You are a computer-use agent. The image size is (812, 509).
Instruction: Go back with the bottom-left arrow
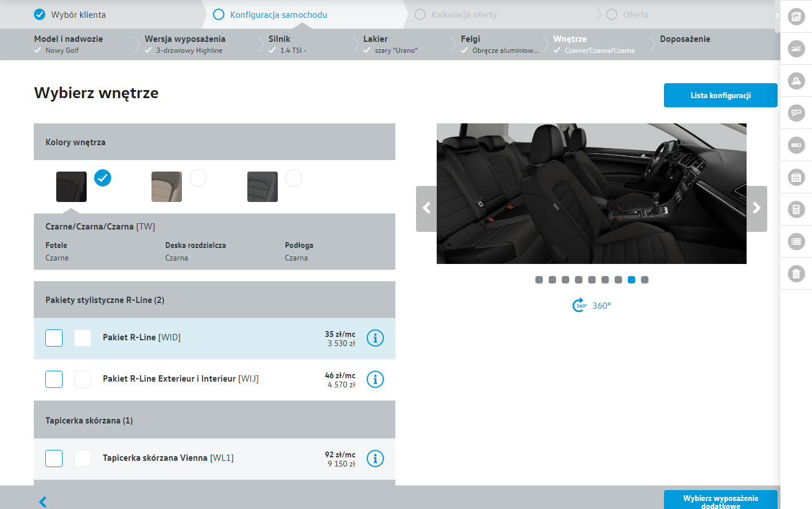coord(42,502)
